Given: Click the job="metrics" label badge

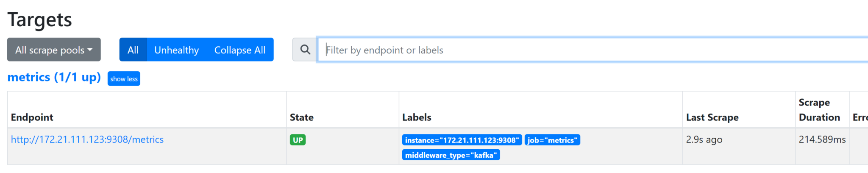Looking at the screenshot, I should click(x=552, y=140).
